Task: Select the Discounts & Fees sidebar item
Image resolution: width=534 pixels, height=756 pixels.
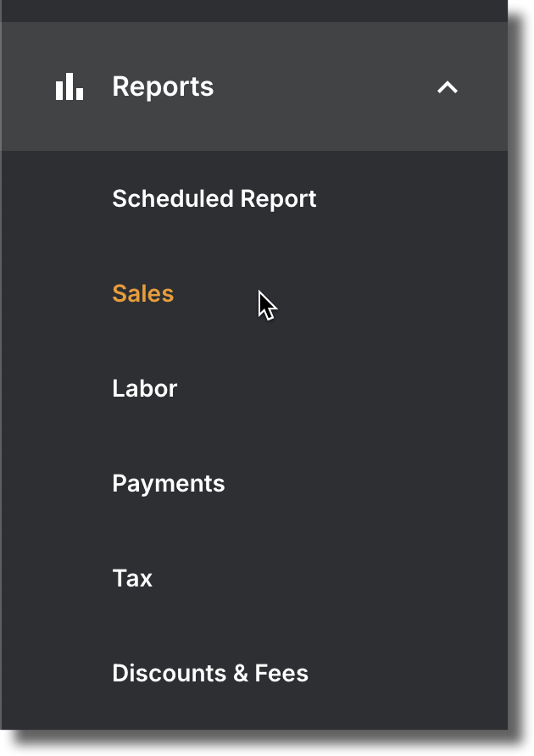Action: 210,673
